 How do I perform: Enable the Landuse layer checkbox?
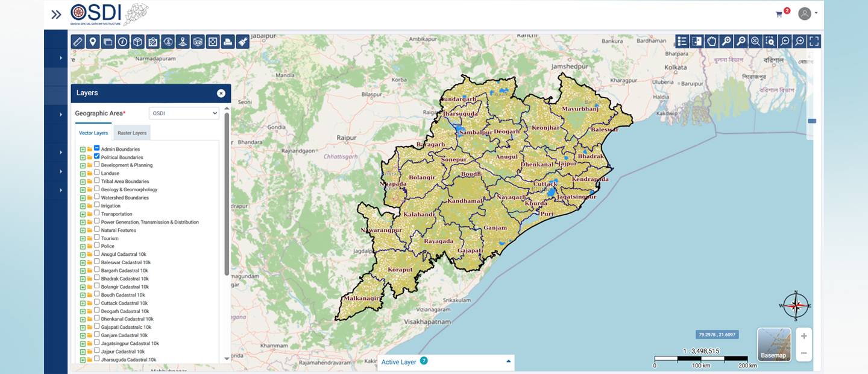(x=96, y=173)
